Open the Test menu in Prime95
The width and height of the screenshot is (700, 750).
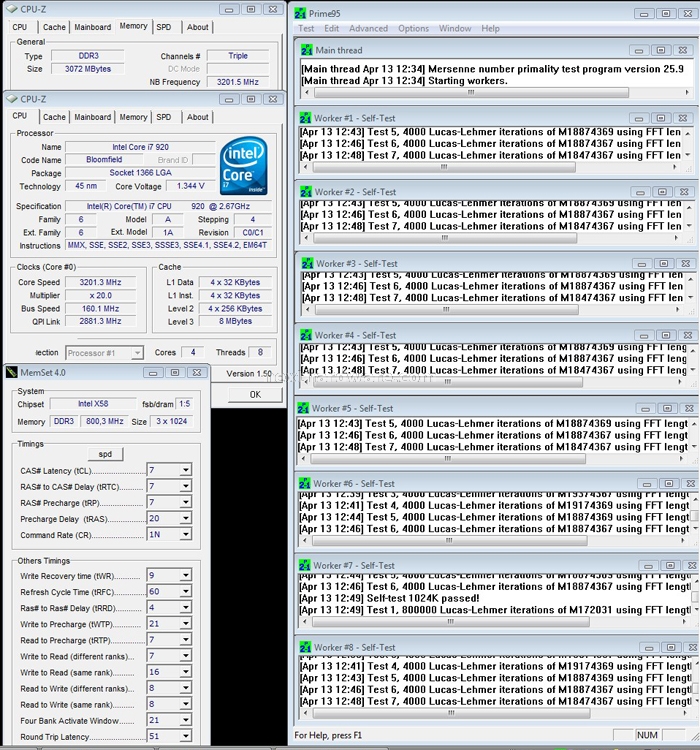coord(306,28)
